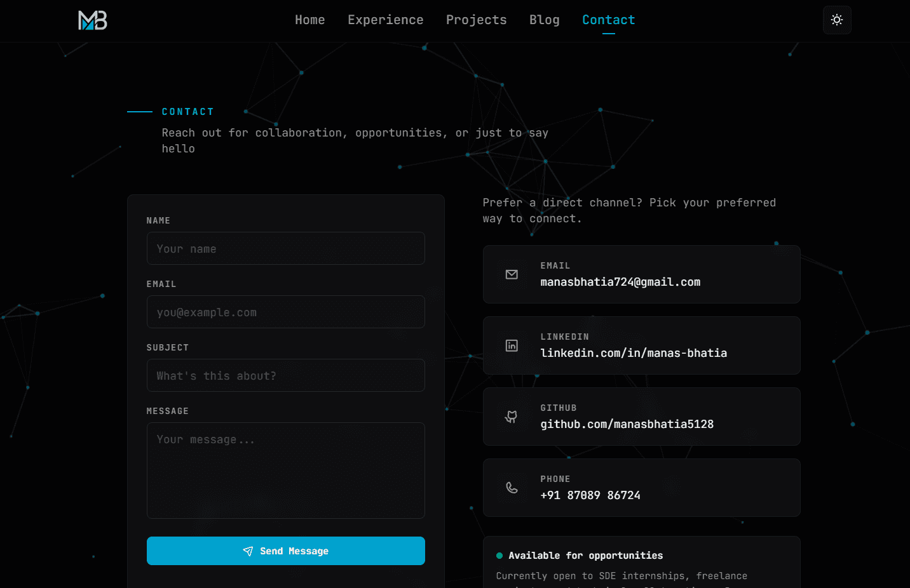Click the Send Message button
Image resolution: width=910 pixels, height=588 pixels.
286,551
